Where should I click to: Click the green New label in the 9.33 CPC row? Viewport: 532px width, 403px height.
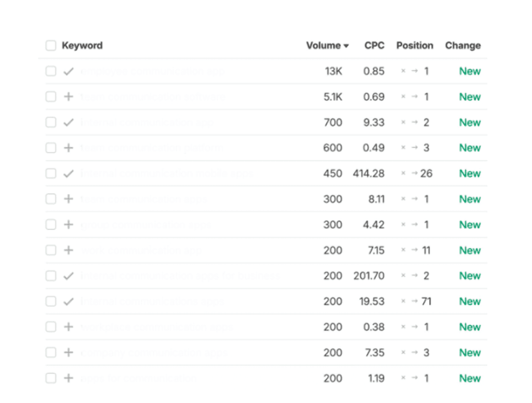coord(470,123)
